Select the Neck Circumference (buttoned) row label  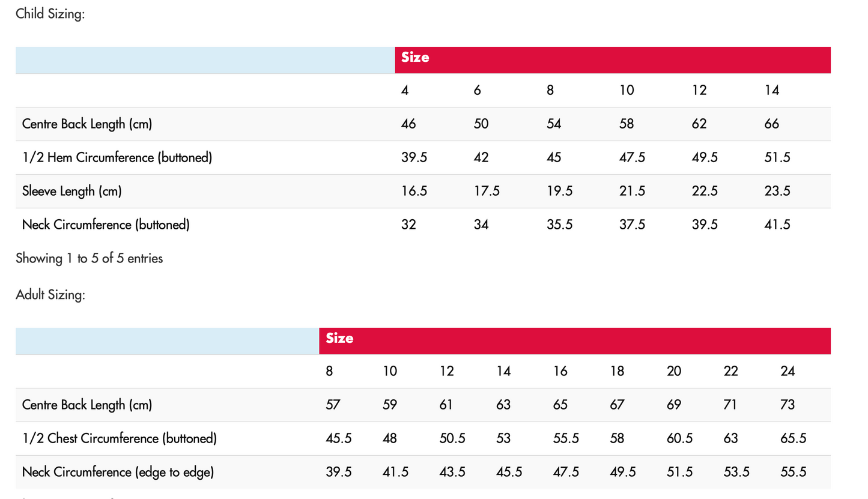click(106, 225)
